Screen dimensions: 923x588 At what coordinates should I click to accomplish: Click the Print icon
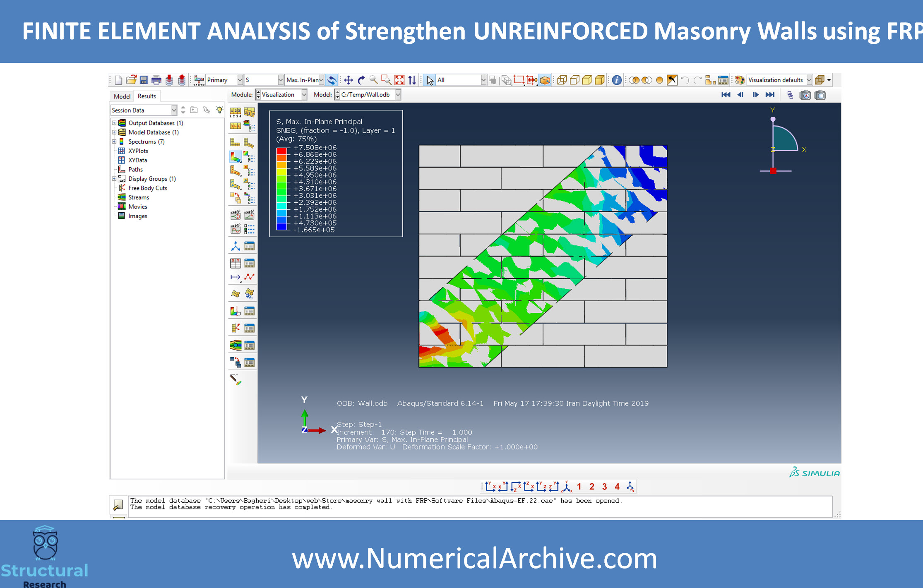(156, 80)
